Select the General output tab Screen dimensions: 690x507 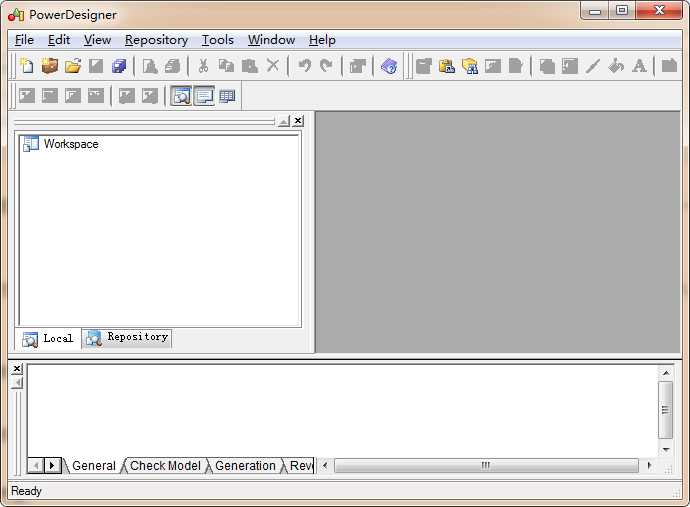(93, 466)
